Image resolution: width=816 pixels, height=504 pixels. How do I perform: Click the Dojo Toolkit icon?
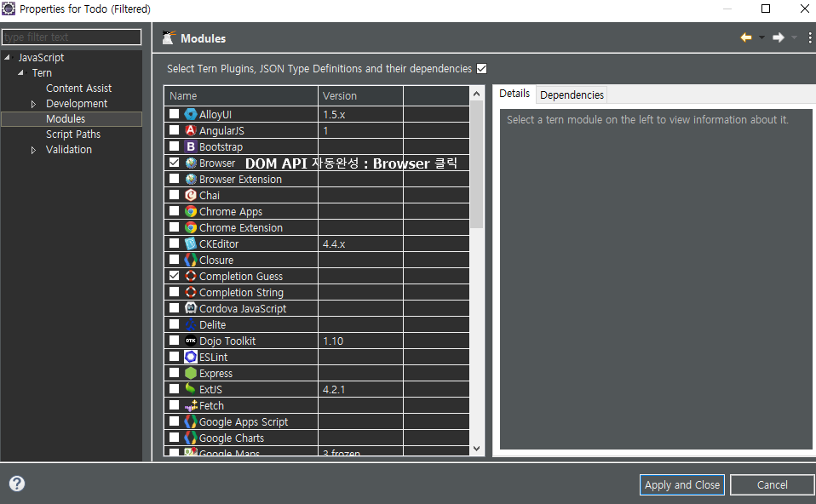(191, 341)
